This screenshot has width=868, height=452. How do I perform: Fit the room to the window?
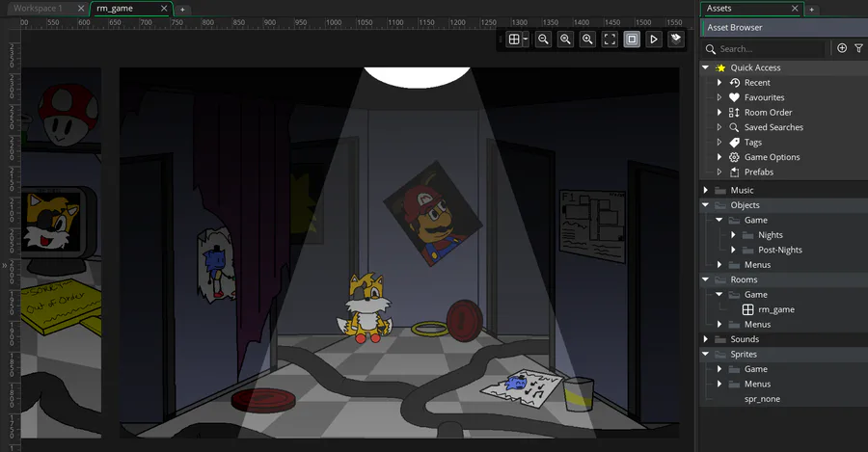tap(610, 40)
